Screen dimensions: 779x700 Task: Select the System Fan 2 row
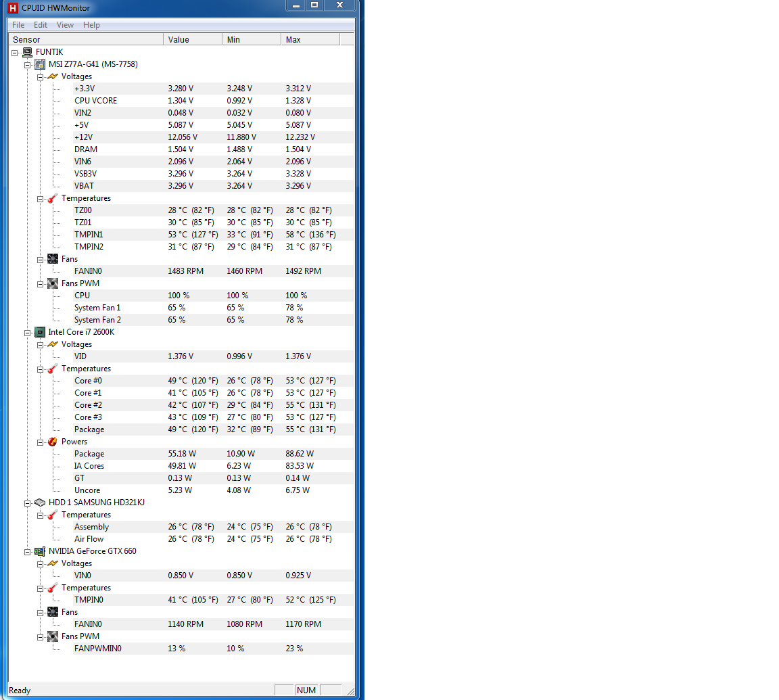click(x=213, y=320)
